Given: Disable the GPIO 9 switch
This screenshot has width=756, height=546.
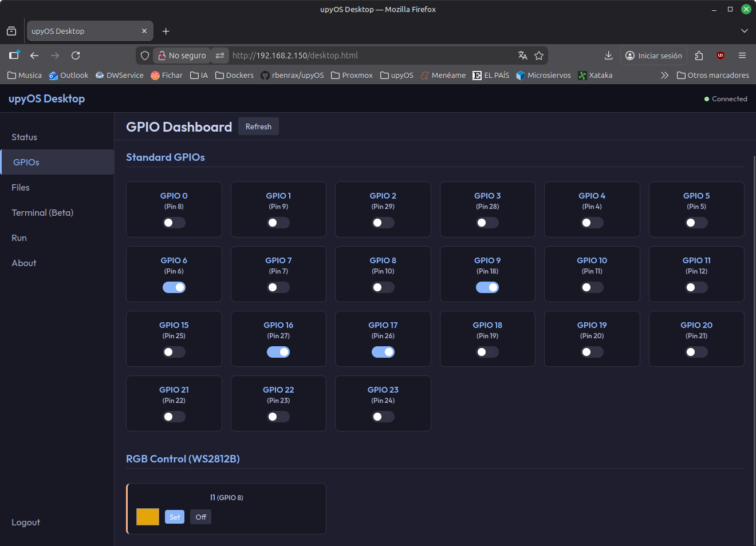Looking at the screenshot, I should pyautogui.click(x=487, y=287).
